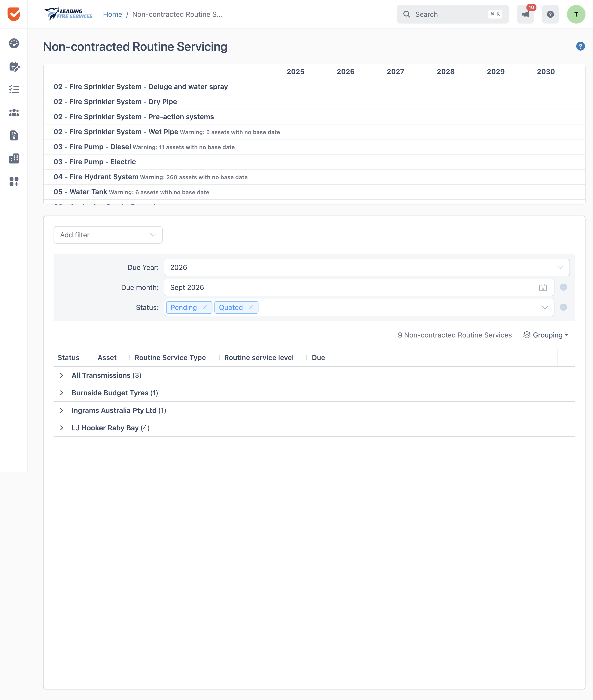Sort by Routine Service Type column
Viewport: 593px width, 700px height.
pyautogui.click(x=170, y=358)
